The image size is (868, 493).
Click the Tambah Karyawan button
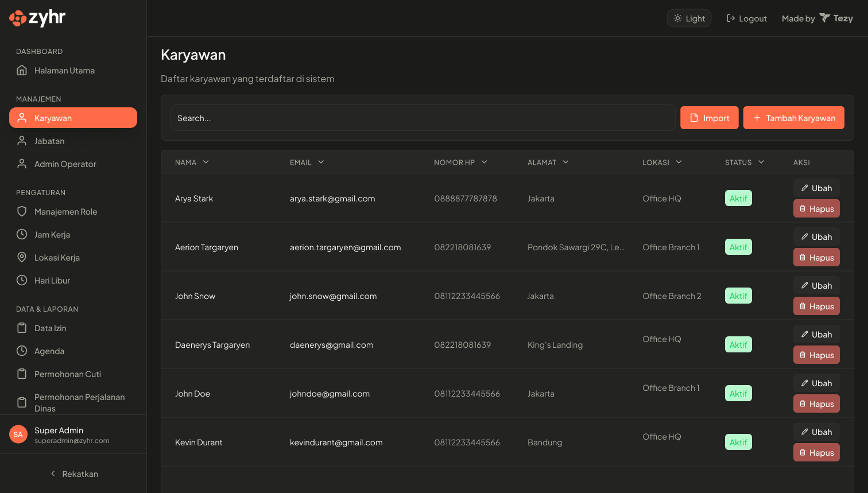pos(793,118)
